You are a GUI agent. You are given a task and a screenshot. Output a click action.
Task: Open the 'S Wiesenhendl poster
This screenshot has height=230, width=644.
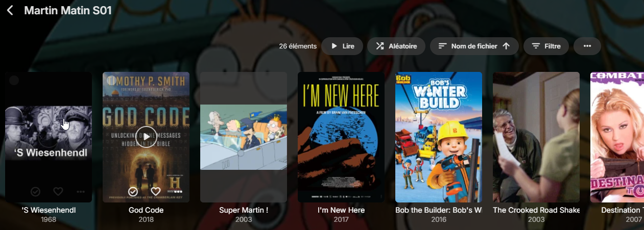(49, 137)
